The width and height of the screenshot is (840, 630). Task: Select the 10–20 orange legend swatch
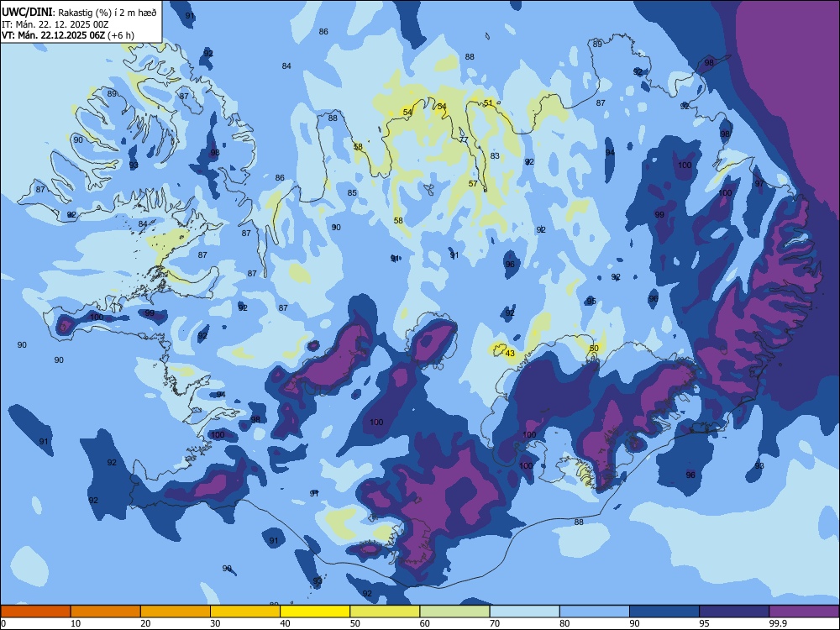coord(106,612)
